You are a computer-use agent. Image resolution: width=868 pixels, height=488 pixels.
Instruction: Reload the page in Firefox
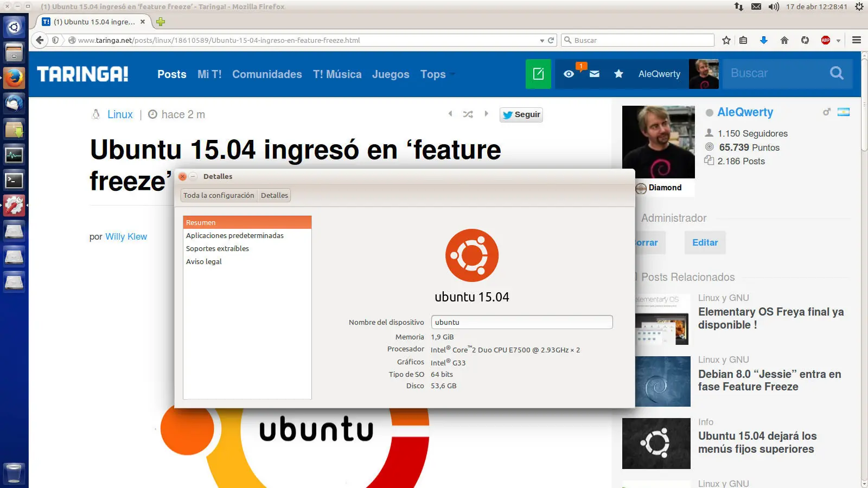click(551, 40)
